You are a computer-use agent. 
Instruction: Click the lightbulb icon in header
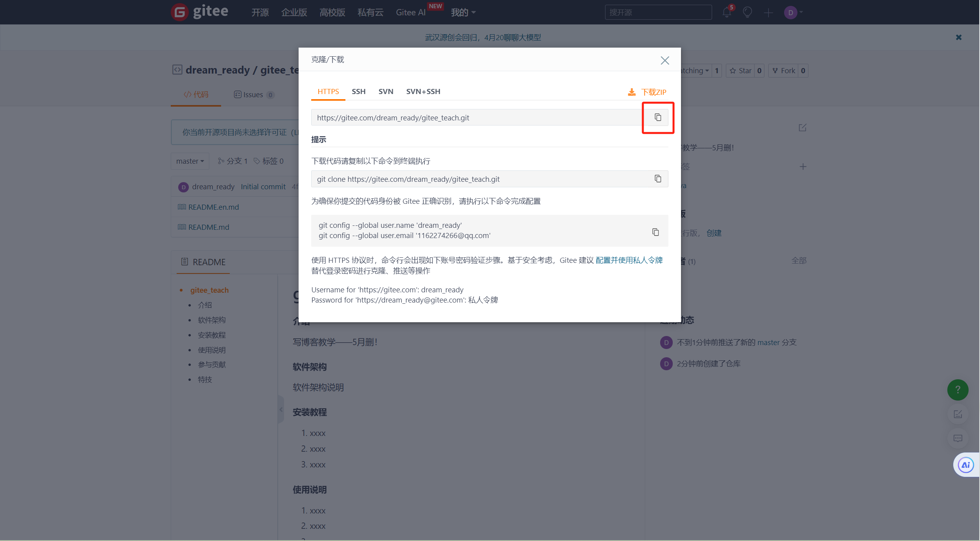point(747,13)
